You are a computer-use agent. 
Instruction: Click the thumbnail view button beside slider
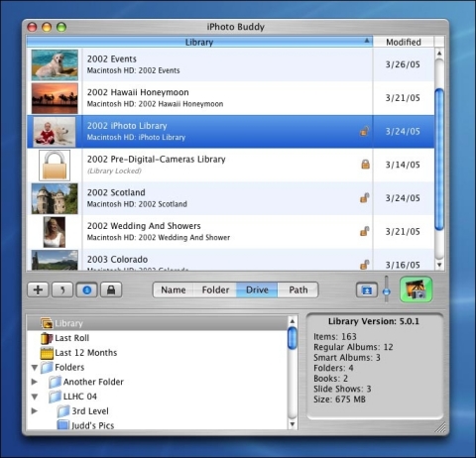coord(367,290)
